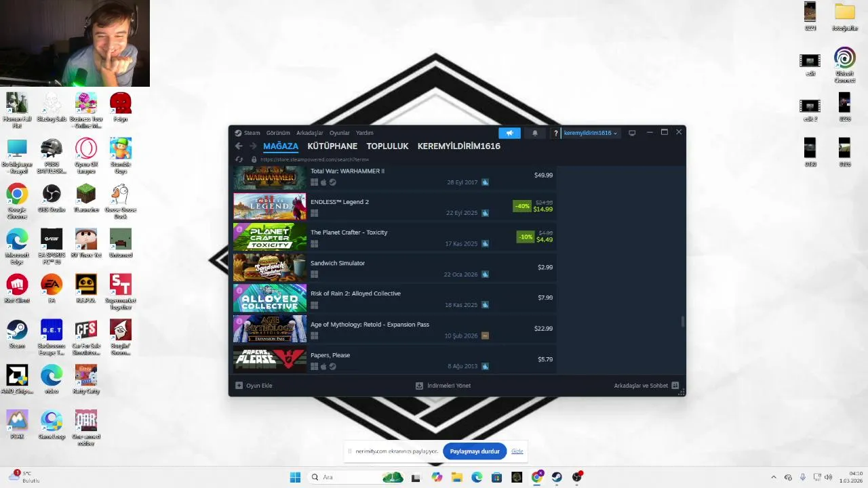Click the Gizle link
This screenshot has height=488, width=868.
pos(517,451)
